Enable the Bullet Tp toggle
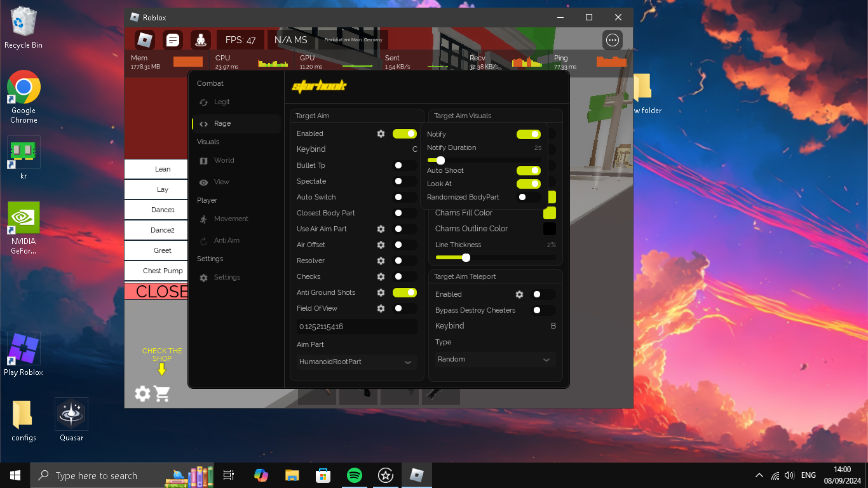This screenshot has height=488, width=868. coord(404,165)
